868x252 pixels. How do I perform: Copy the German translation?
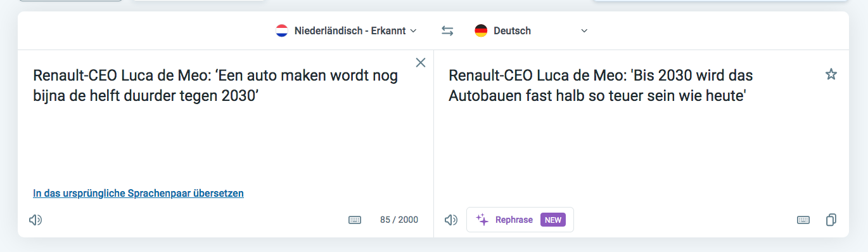pos(831,220)
